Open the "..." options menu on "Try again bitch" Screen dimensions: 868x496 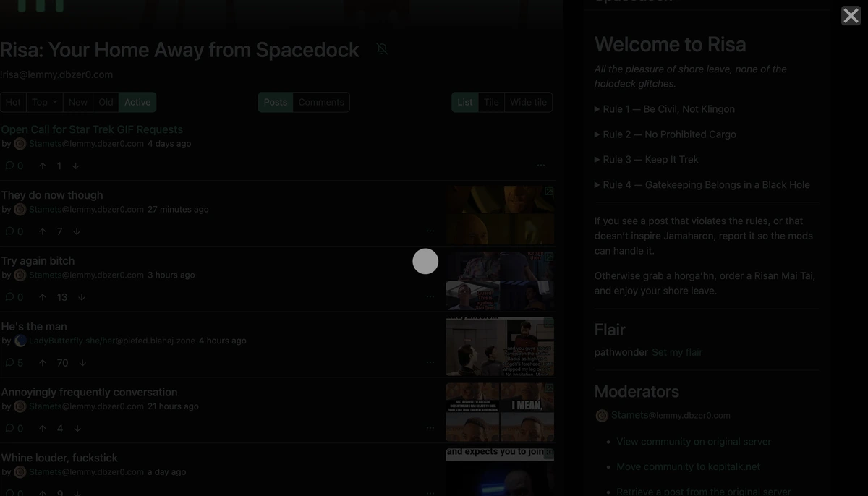[430, 296]
